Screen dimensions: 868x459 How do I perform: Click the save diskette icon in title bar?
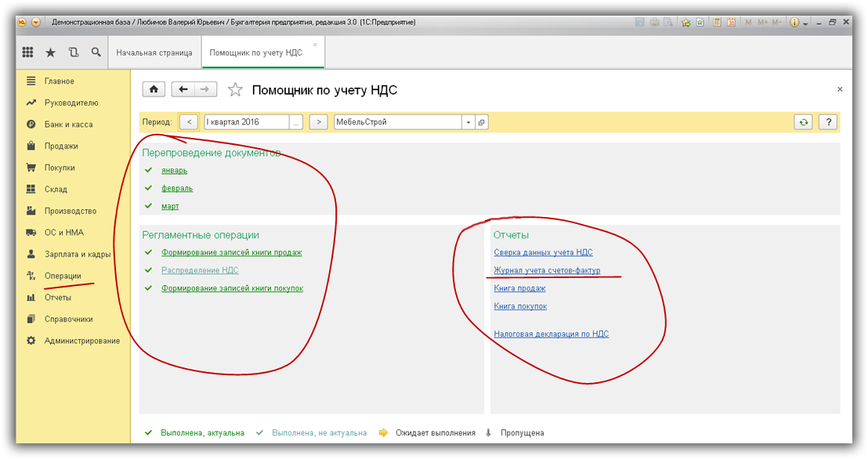640,22
